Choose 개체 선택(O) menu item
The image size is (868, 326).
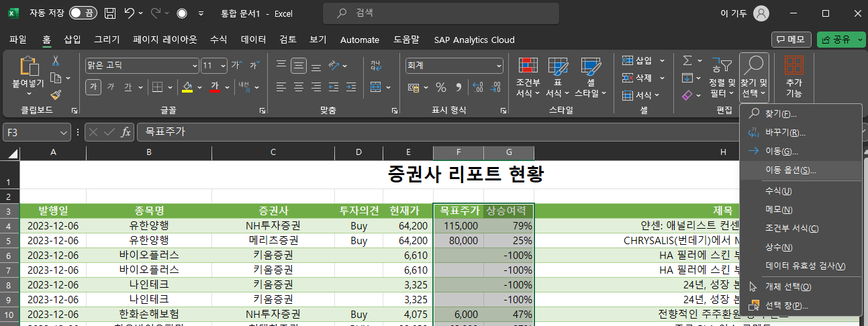click(800, 286)
